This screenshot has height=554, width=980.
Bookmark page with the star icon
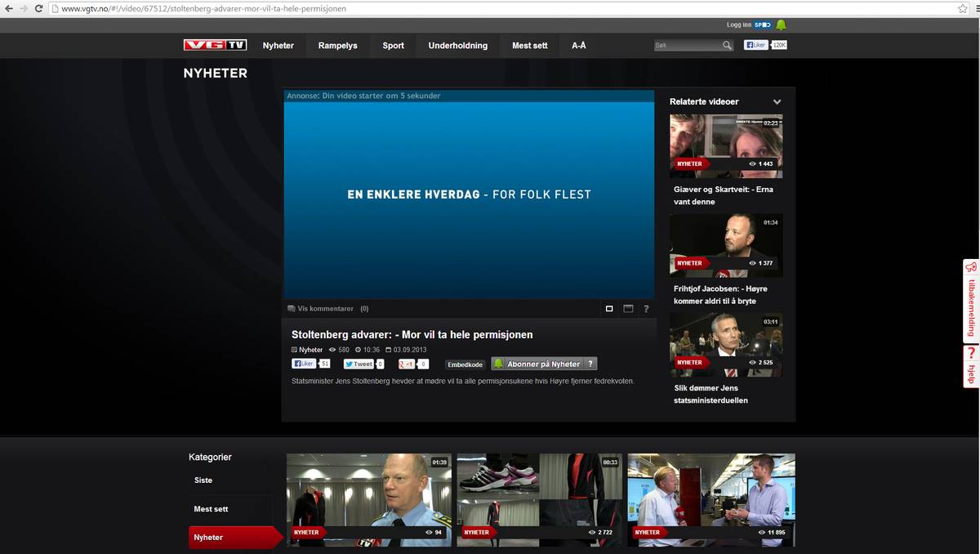tap(963, 8)
